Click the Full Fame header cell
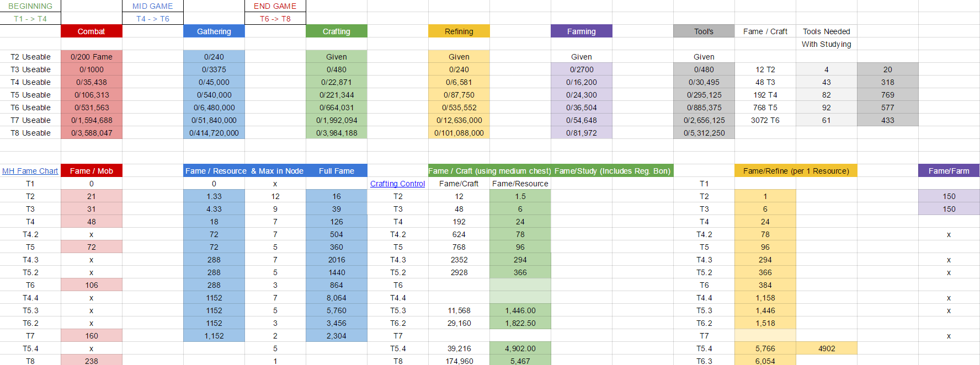 click(336, 171)
